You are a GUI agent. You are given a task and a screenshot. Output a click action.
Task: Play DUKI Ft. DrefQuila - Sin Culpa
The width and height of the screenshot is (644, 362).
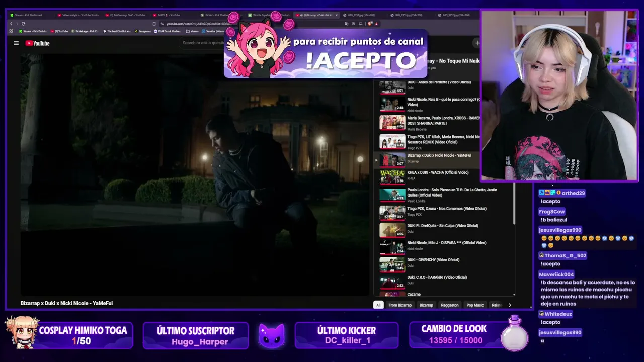pos(442,226)
